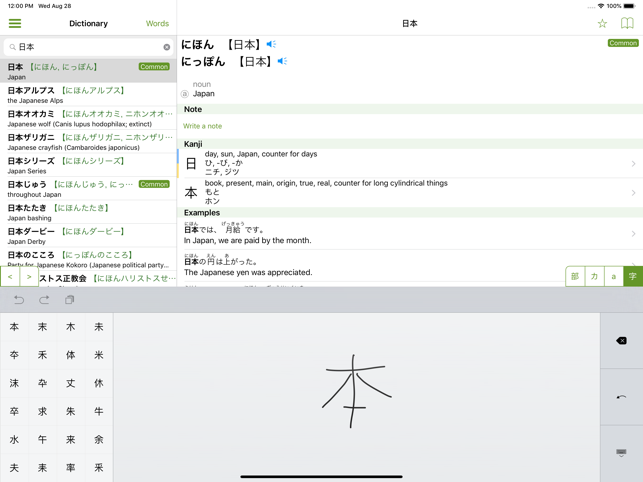Open 日本じゅう throughout Japan entry
This screenshot has width=643, height=482.
pyautogui.click(x=88, y=189)
